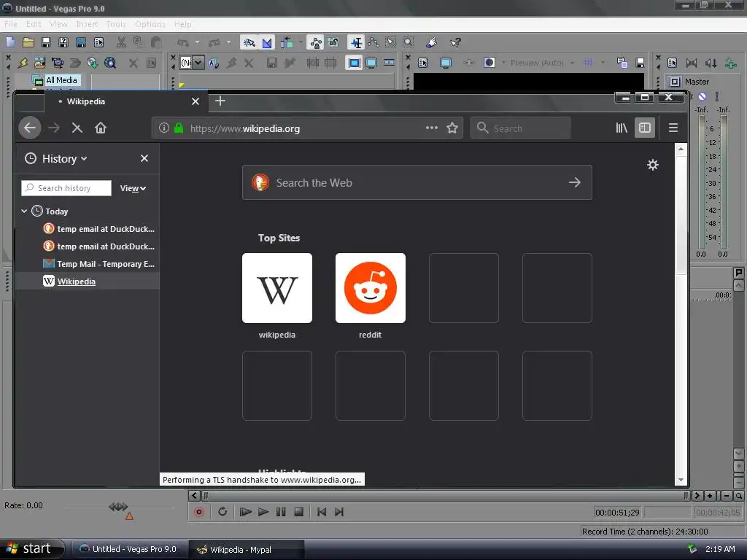Viewport: 747px width, 560px height.
Task: Open preview Overlays grid dropdown arrow
Action: tap(603, 63)
